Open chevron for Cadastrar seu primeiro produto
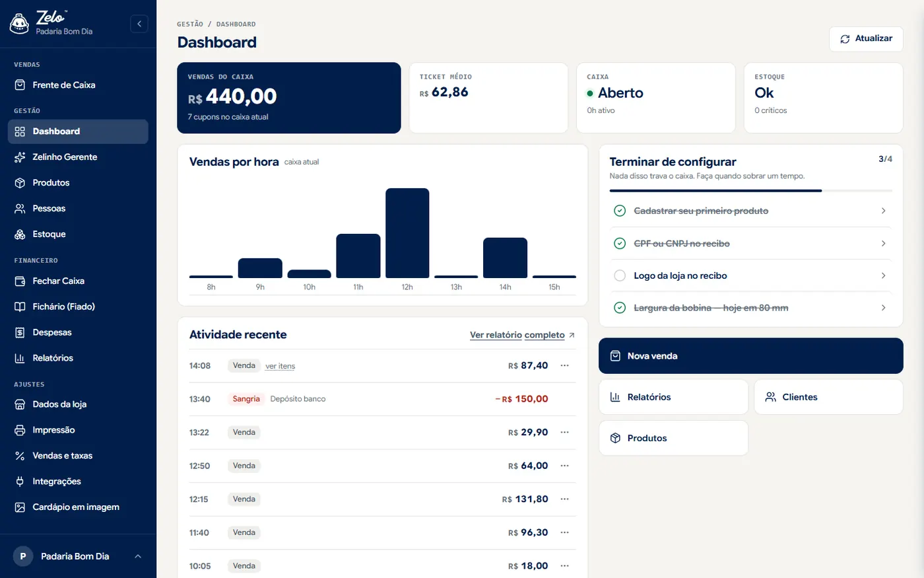Viewport: 924px width, 578px height. (884, 211)
